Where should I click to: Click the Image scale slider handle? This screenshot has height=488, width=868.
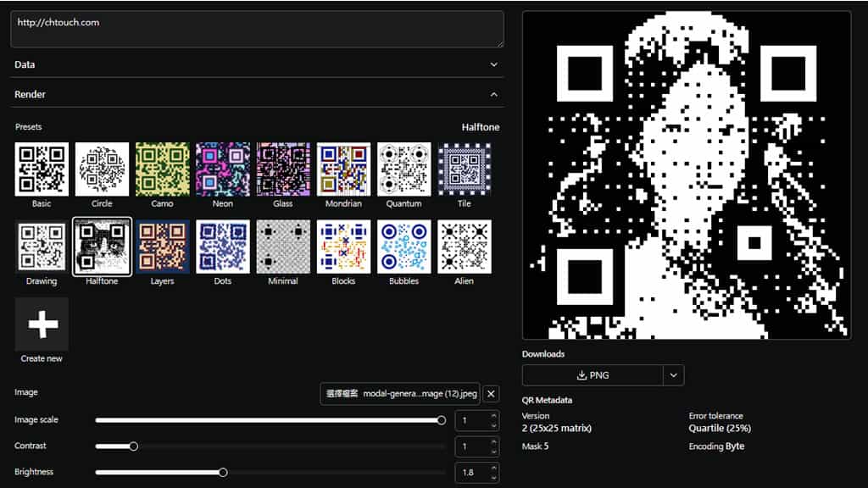point(441,420)
